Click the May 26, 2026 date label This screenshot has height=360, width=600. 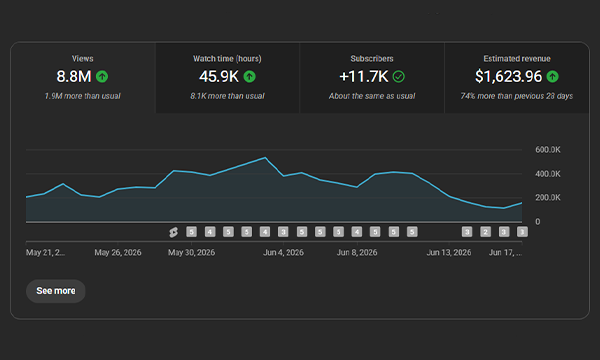click(118, 252)
